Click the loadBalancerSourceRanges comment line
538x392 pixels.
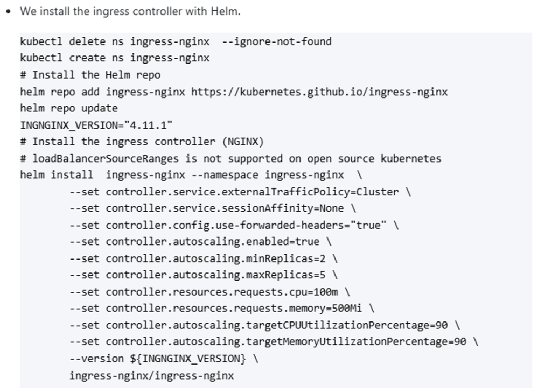coord(230,158)
